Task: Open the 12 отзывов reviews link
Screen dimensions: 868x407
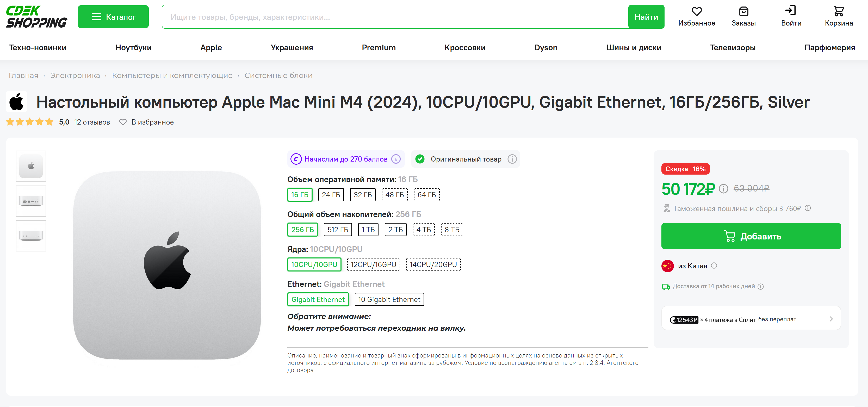Action: [92, 122]
